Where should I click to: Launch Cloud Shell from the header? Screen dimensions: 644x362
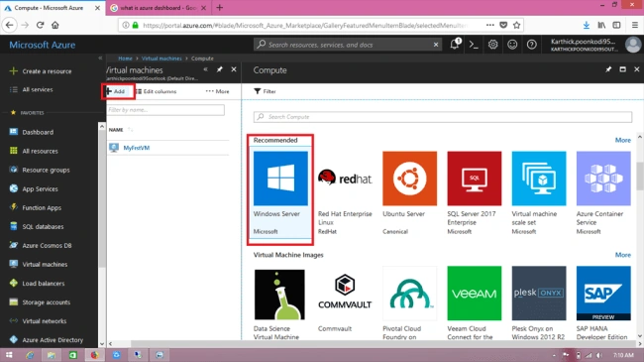tap(474, 45)
